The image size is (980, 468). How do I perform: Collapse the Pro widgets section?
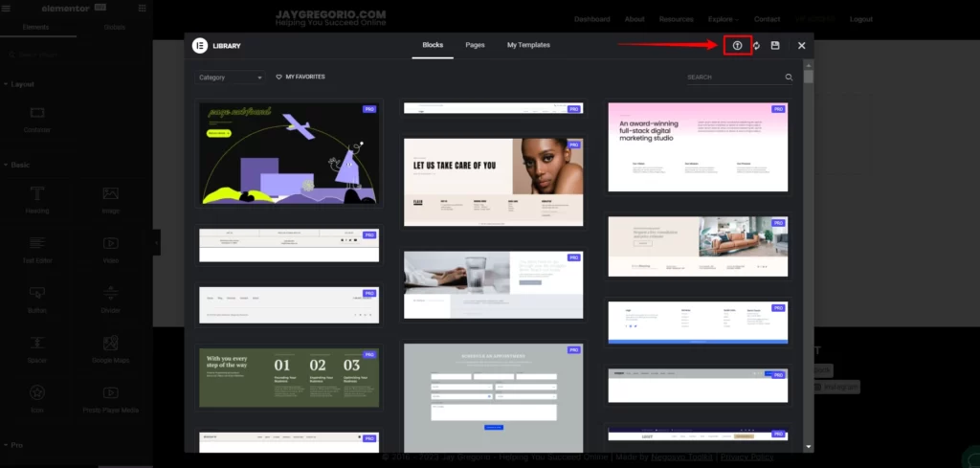coord(14,445)
